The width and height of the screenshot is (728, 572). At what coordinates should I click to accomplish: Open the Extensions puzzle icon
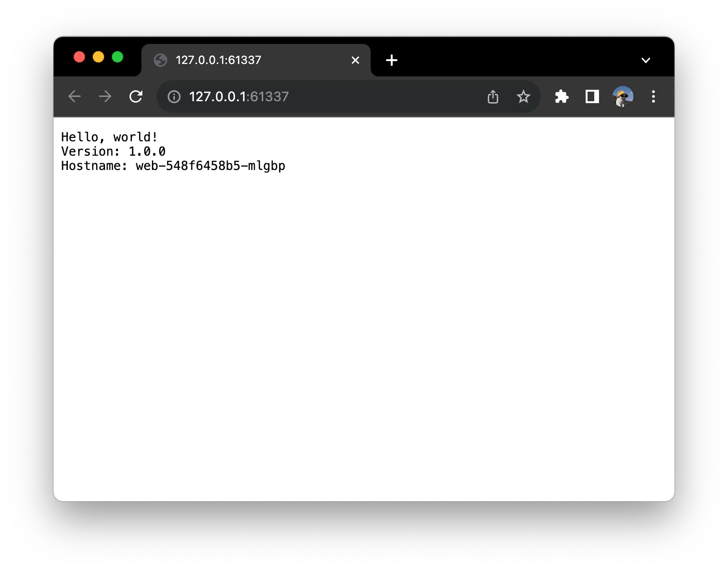click(562, 96)
